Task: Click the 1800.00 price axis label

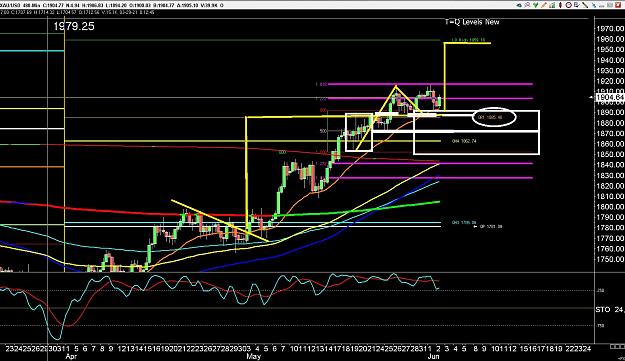Action: pos(610,206)
